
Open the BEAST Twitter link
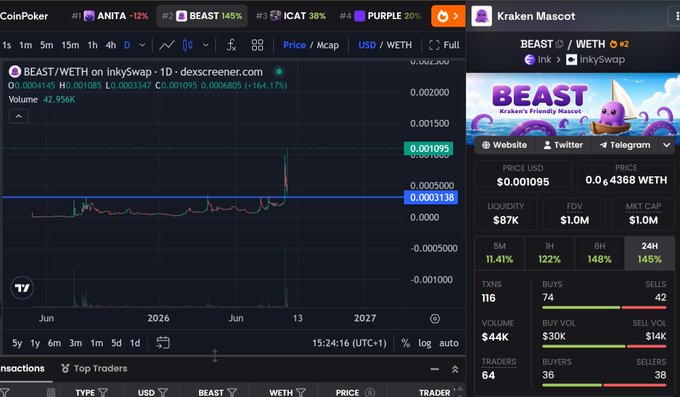click(x=563, y=145)
